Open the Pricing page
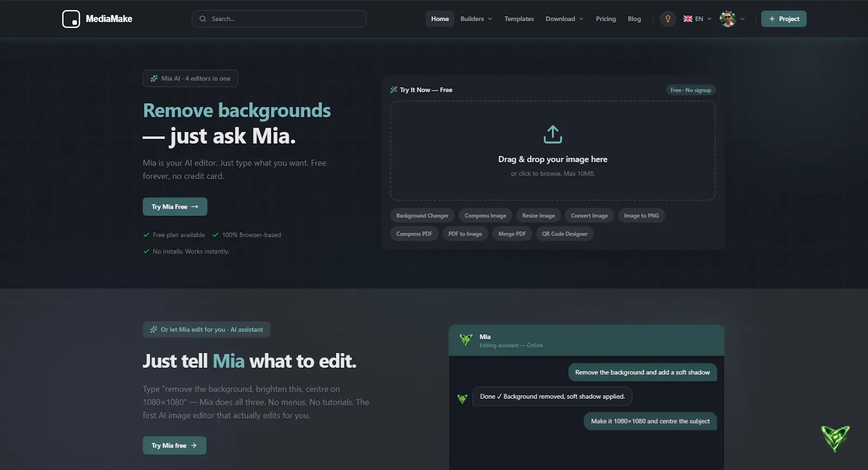This screenshot has height=470, width=868. (606, 19)
